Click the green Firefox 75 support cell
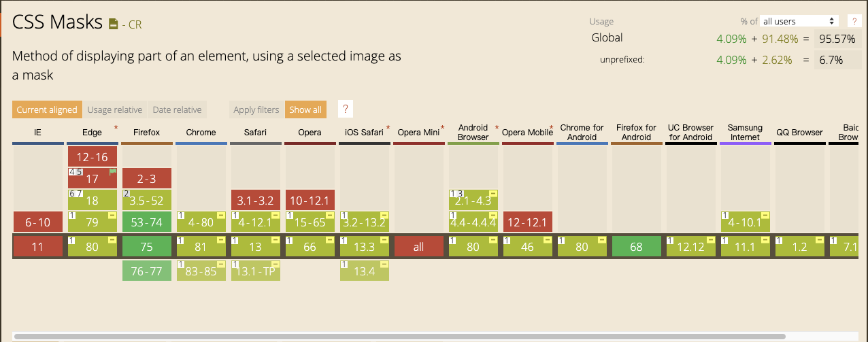 coord(146,247)
